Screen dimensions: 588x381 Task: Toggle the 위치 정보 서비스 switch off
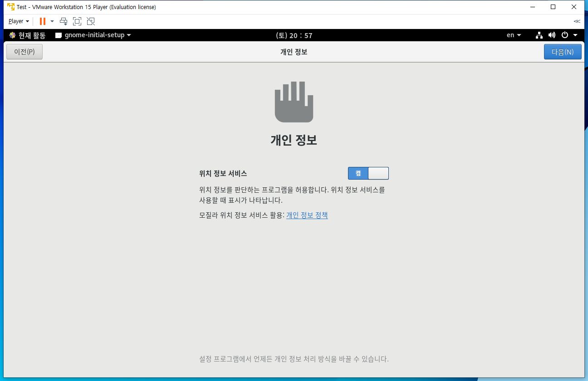click(x=368, y=173)
